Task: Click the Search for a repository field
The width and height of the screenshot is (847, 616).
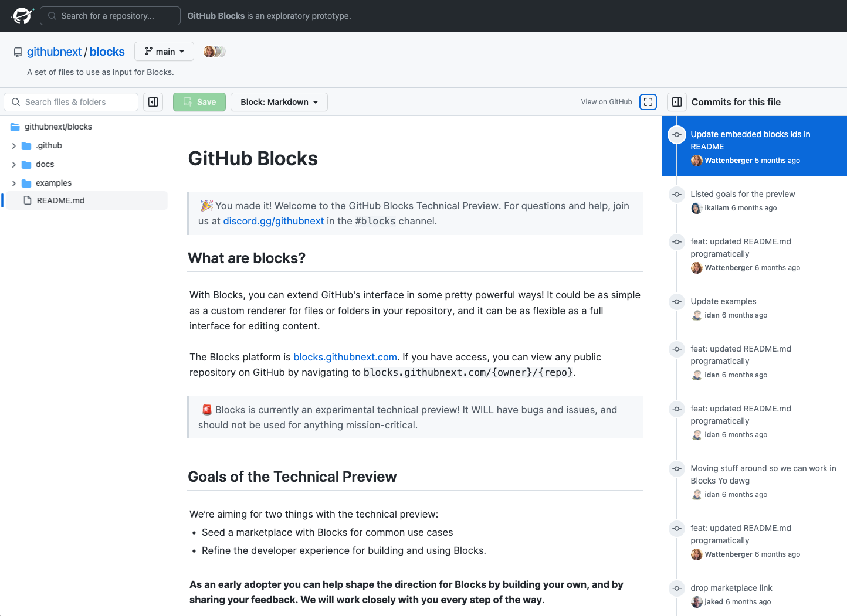Action: pyautogui.click(x=110, y=16)
